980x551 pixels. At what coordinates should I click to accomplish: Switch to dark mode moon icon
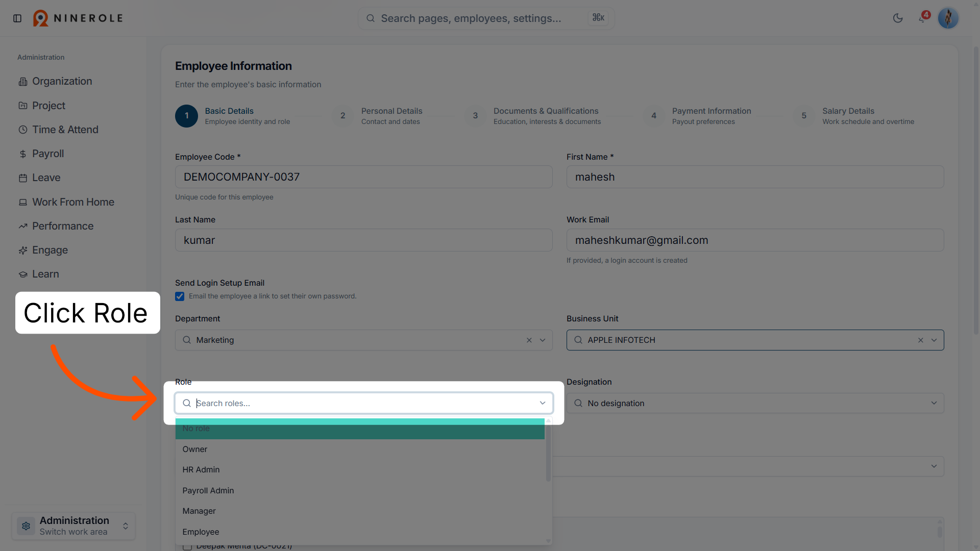point(898,18)
